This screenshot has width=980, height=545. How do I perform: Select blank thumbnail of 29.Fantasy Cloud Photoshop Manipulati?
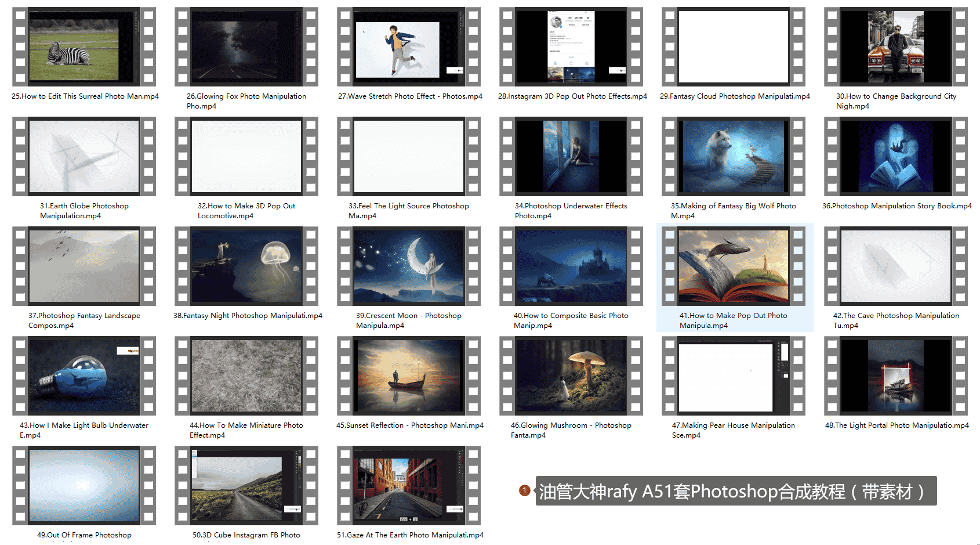click(734, 46)
